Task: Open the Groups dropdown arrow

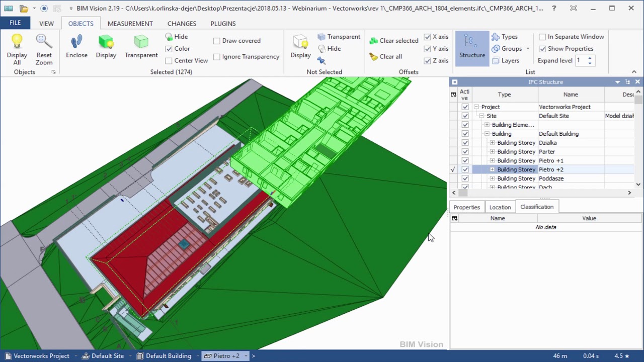Action: 528,49
